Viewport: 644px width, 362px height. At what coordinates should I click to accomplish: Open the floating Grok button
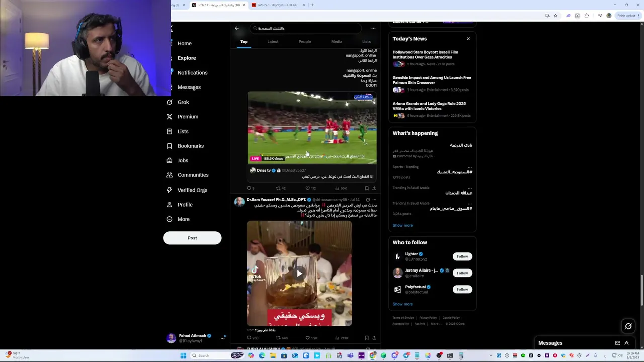coord(628,326)
